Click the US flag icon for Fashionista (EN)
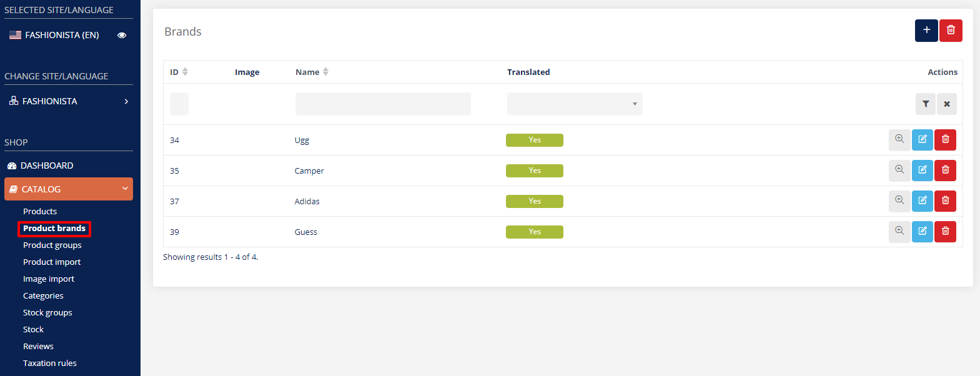The height and width of the screenshot is (376, 980). click(16, 35)
